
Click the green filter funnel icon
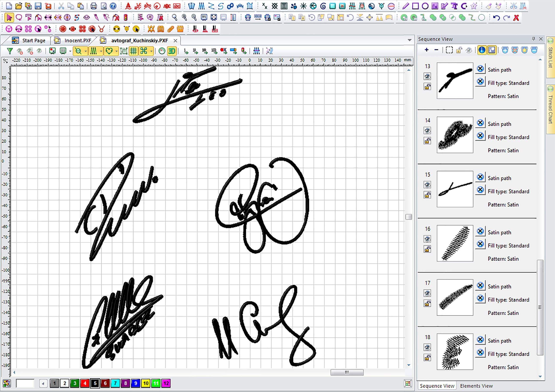coord(10,51)
